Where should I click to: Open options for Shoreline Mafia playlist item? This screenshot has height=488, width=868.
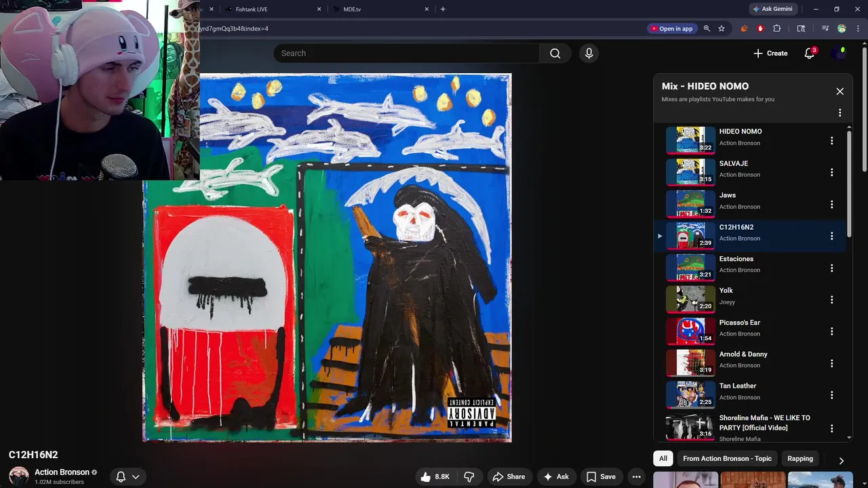click(x=831, y=428)
